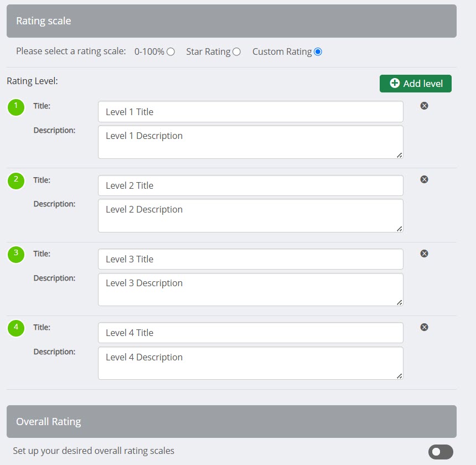Click the Overall Rating section header
Viewport: 476px width, 465px height.
(231, 422)
